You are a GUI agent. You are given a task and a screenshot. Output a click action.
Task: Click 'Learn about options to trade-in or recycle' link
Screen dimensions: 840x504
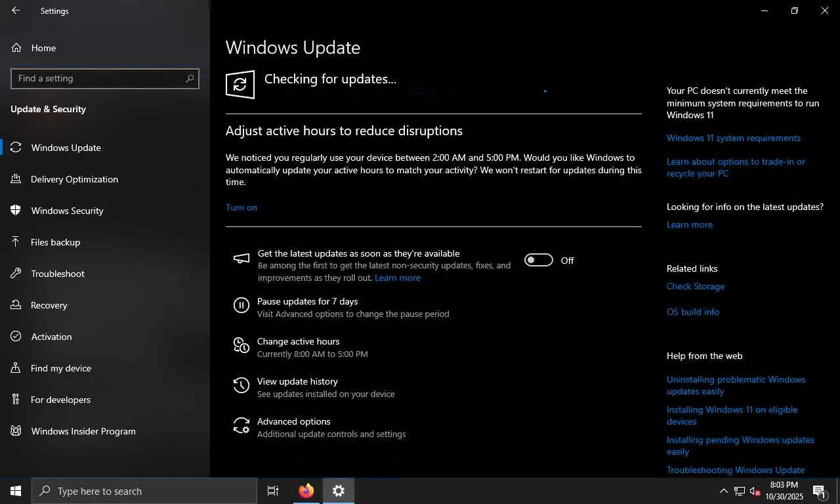click(x=736, y=167)
